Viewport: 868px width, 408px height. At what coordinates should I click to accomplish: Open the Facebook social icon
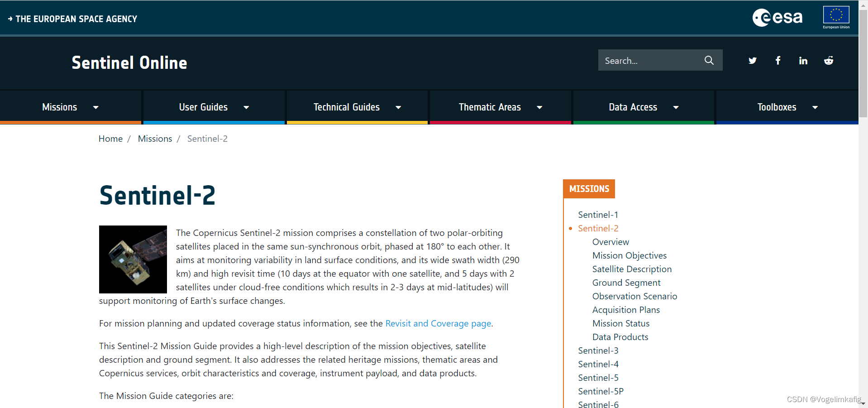click(x=777, y=61)
